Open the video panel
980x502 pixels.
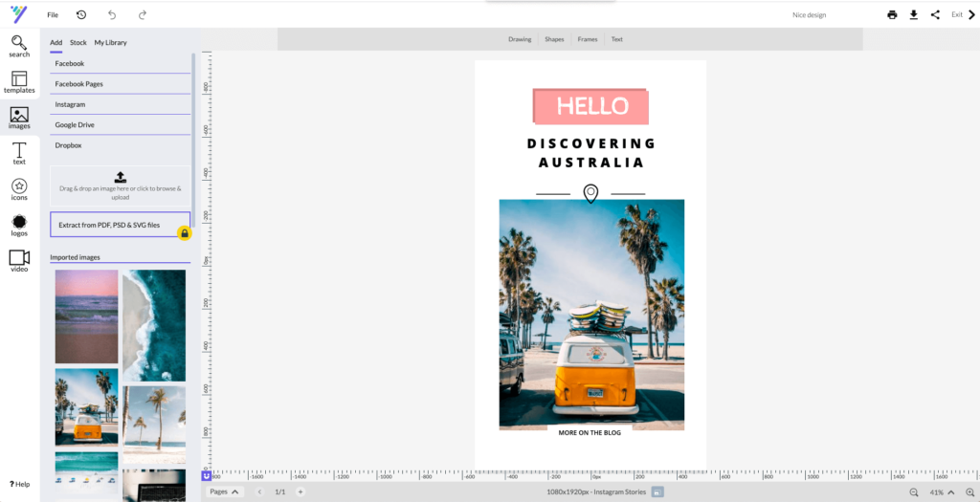point(19,260)
